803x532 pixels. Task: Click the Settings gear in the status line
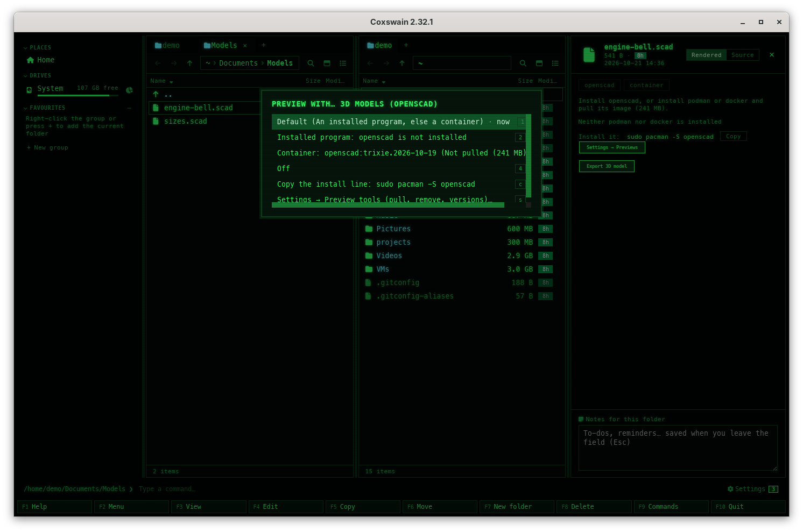click(x=730, y=489)
